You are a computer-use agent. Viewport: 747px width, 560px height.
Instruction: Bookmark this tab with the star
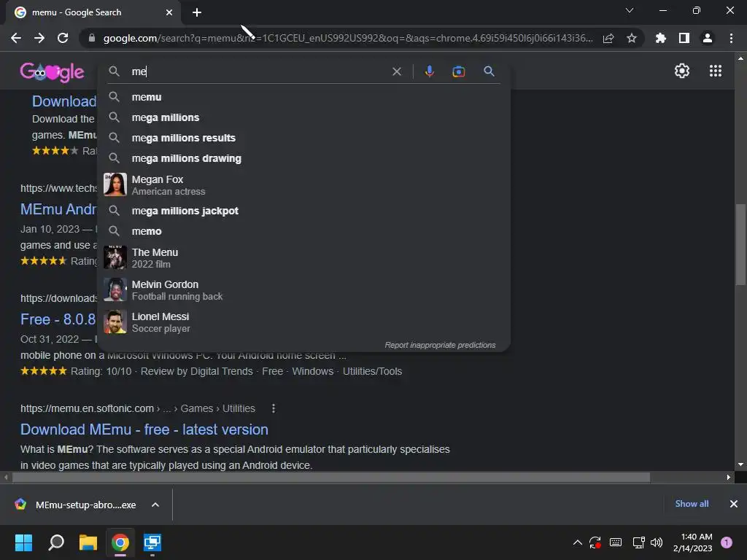pos(632,38)
